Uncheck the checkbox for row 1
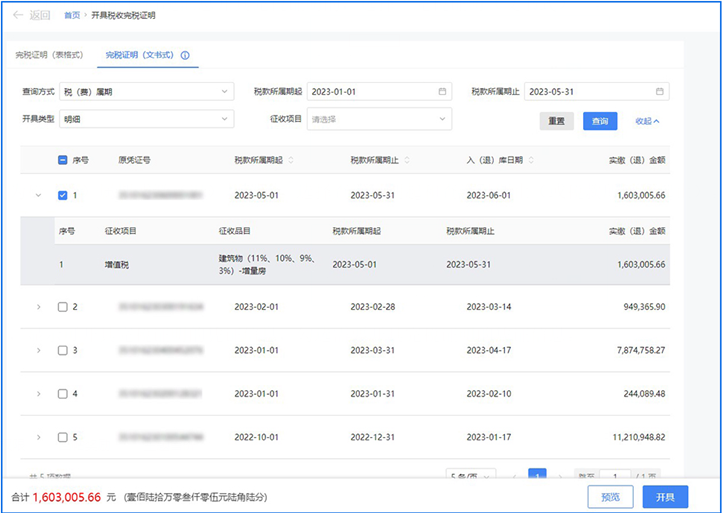 pyautogui.click(x=63, y=196)
